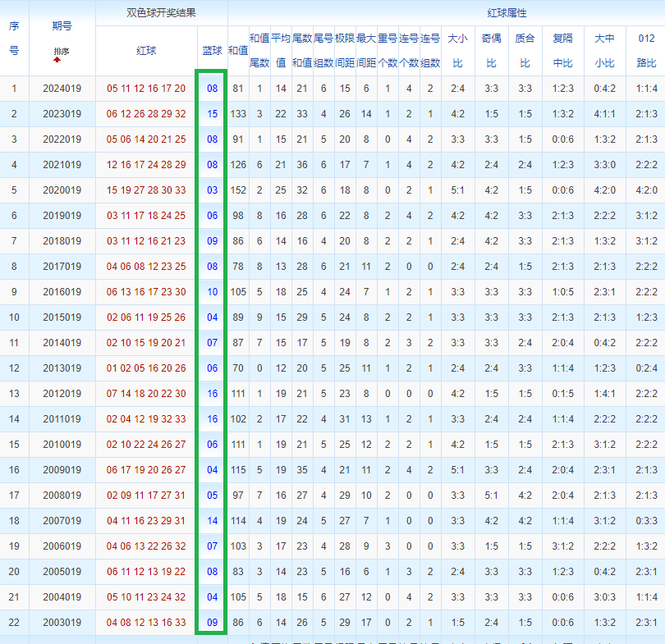This screenshot has width=665, height=644.
Task: Select the 奇偶比 column header
Action: coord(492,51)
